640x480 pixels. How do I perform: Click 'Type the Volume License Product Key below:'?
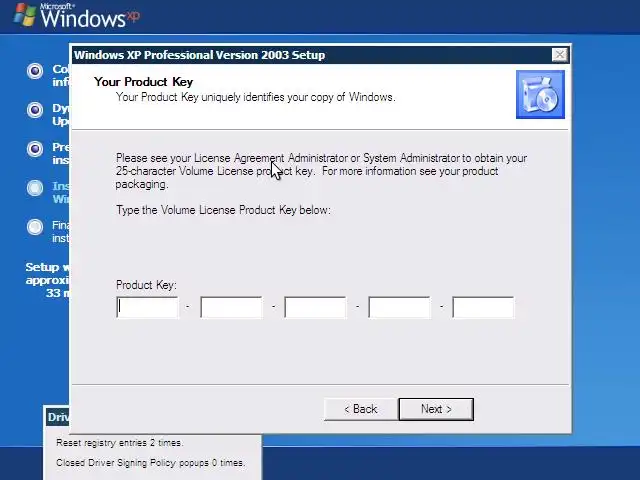223,210
